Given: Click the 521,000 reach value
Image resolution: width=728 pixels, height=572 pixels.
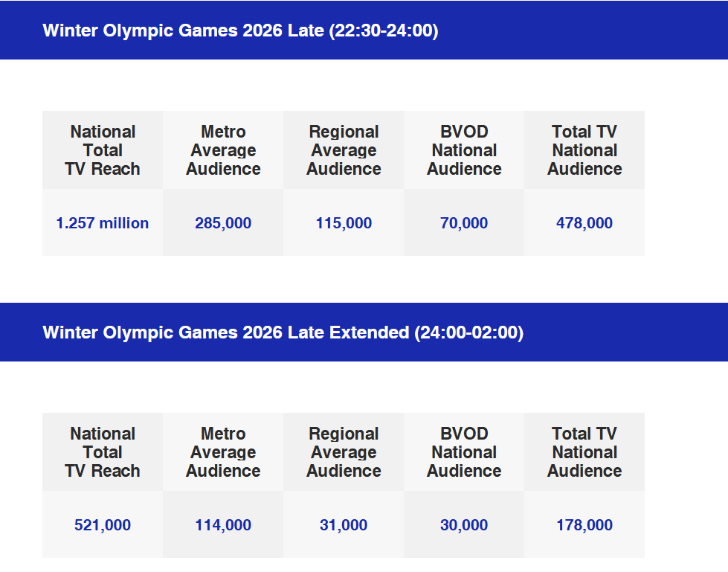Looking at the screenshot, I should coord(103,525).
